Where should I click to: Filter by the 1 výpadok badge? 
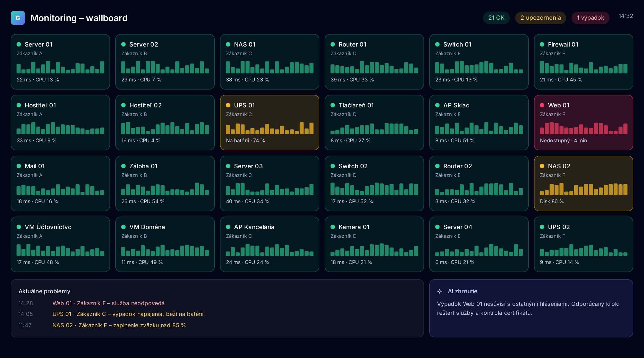[x=590, y=18]
